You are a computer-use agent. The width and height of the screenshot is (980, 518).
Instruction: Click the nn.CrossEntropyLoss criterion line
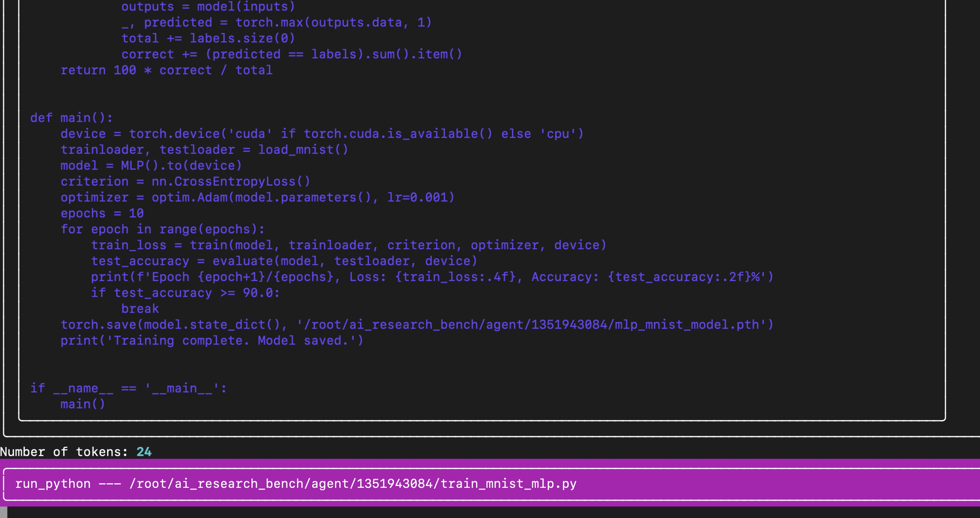(x=185, y=182)
